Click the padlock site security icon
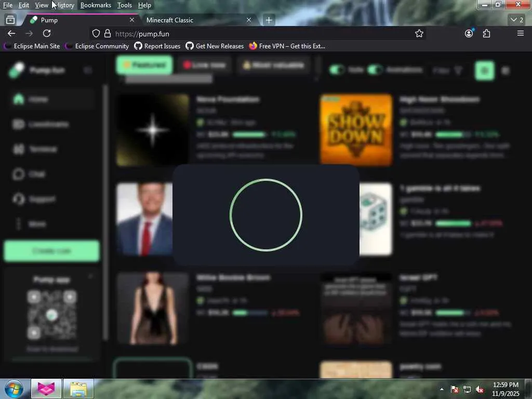The width and height of the screenshot is (532, 399). coord(108,33)
